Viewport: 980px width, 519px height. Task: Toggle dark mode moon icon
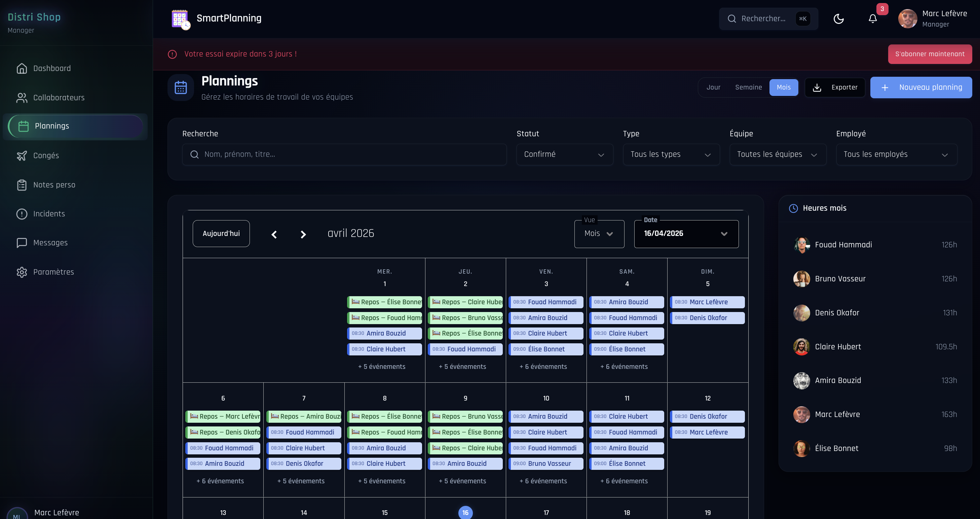tap(838, 19)
